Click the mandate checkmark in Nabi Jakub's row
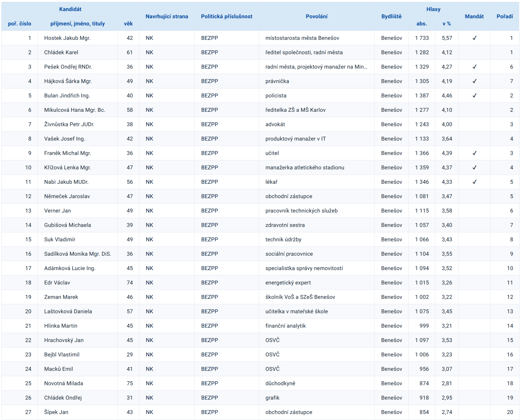The image size is (520, 420). tap(474, 182)
